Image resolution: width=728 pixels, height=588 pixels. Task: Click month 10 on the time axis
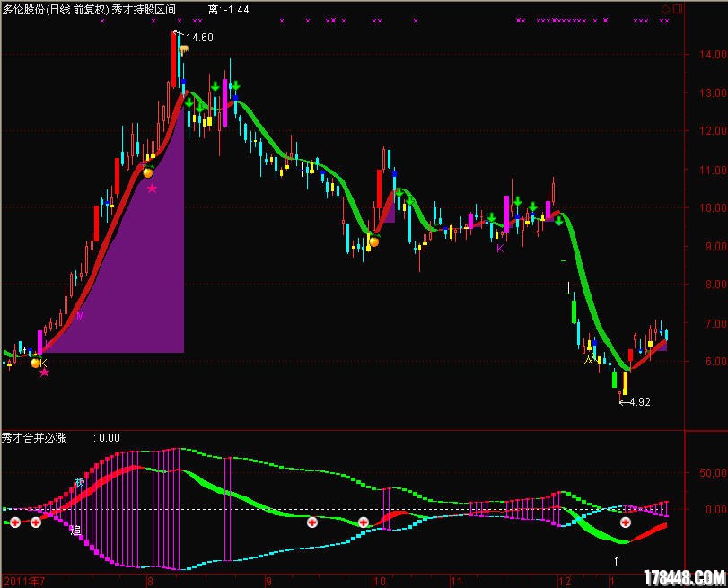pyautogui.click(x=380, y=581)
